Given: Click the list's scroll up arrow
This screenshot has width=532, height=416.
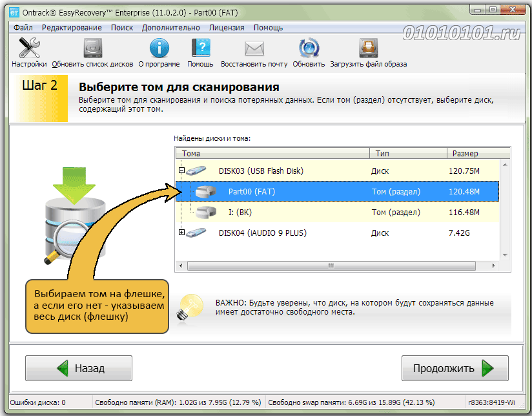Looking at the screenshot, I should coord(505,165).
